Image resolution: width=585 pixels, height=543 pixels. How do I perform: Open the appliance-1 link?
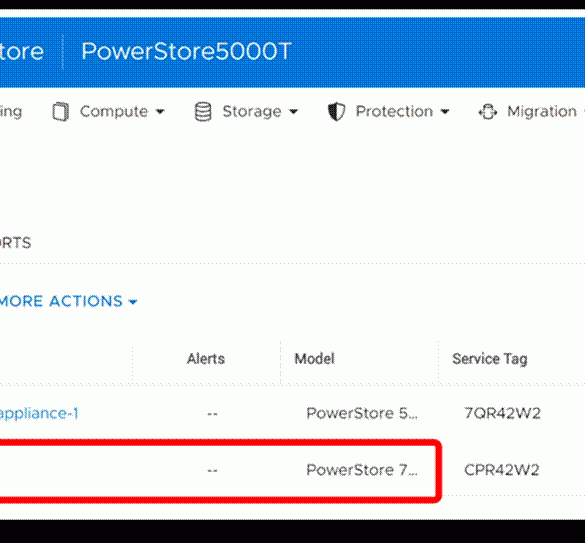pyautogui.click(x=39, y=413)
